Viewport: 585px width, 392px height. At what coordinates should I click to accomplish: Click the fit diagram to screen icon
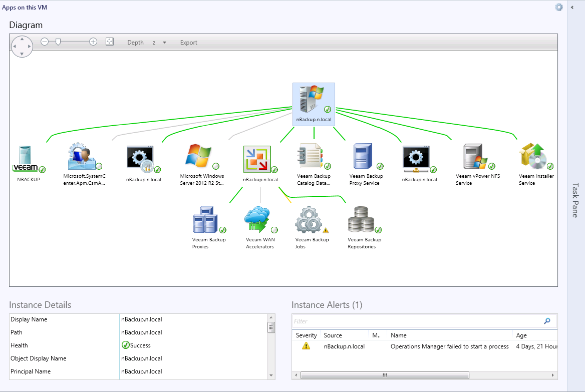[x=109, y=42]
